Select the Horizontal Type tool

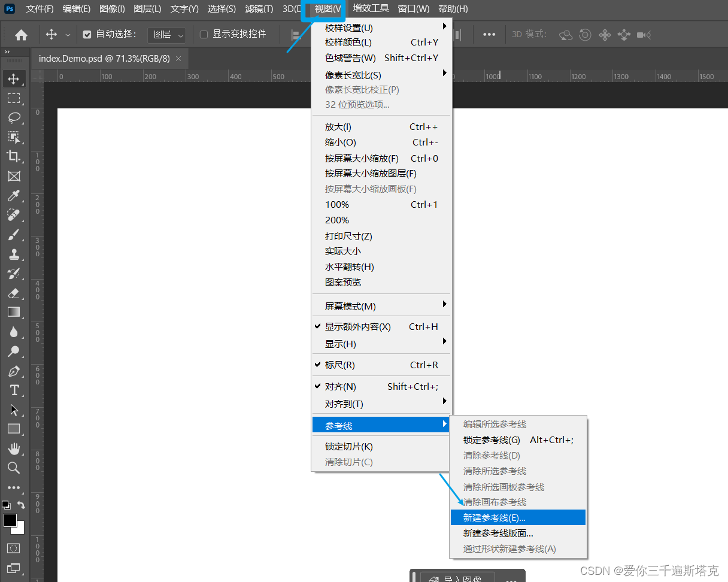point(14,390)
